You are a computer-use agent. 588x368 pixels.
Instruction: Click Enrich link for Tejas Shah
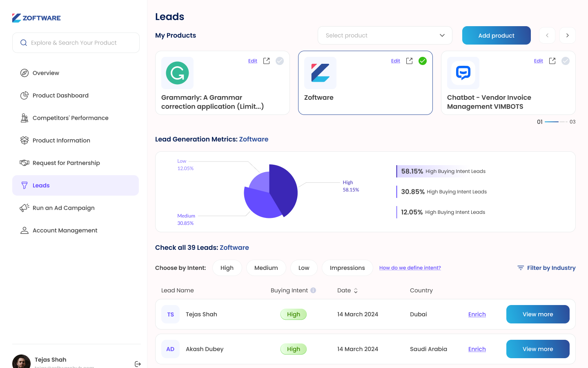coord(477,314)
